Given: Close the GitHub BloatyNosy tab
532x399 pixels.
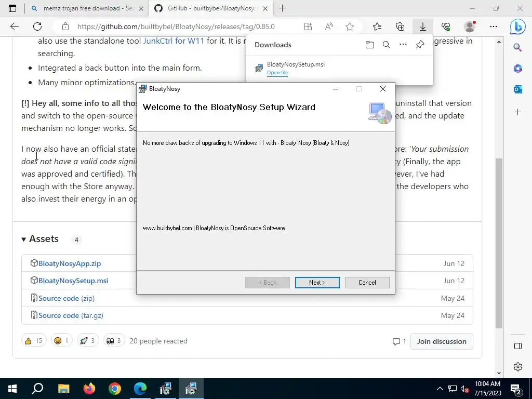Looking at the screenshot, I should click(x=265, y=8).
